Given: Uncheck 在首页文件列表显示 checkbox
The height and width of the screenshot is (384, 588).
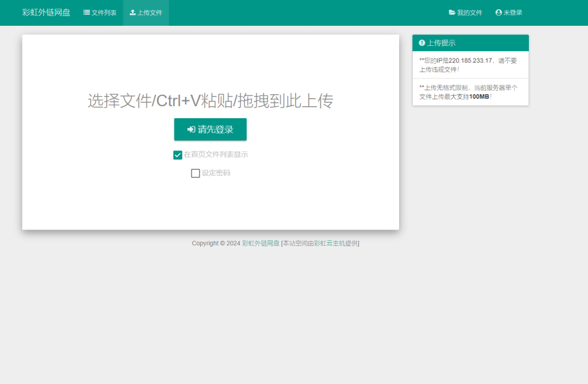Looking at the screenshot, I should click(x=178, y=155).
